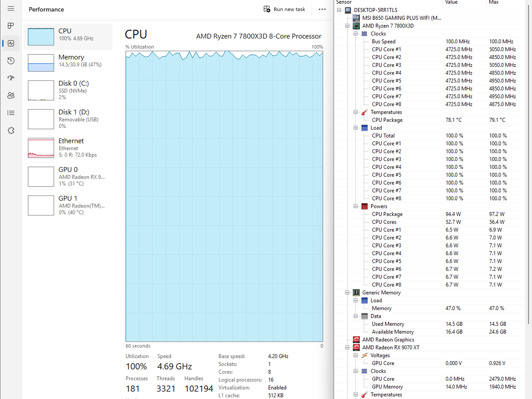Select the MSI B650 GAMING PLUS WIFI row
The image size is (532, 399).
click(430, 18)
